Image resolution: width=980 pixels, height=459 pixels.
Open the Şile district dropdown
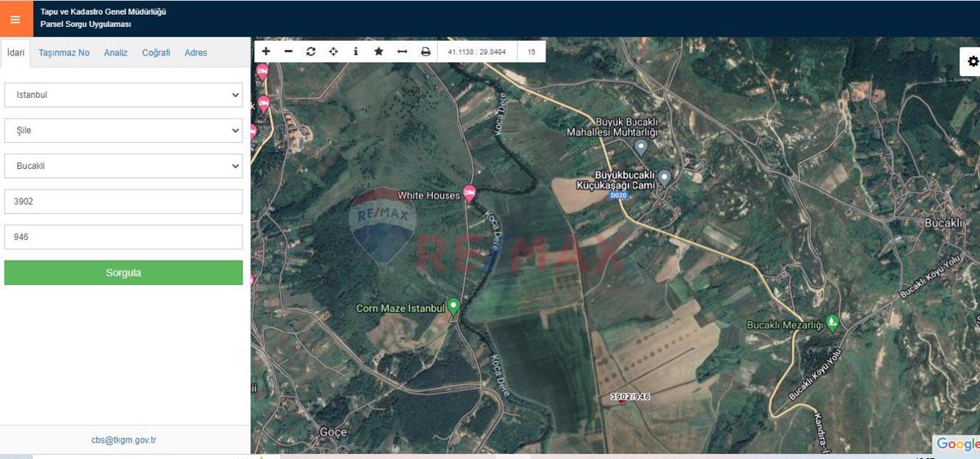click(x=123, y=130)
